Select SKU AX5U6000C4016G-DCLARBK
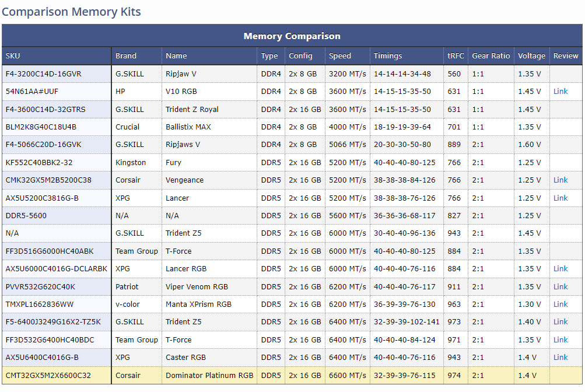Screen dimensions: 585x392 pyautogui.click(x=57, y=269)
